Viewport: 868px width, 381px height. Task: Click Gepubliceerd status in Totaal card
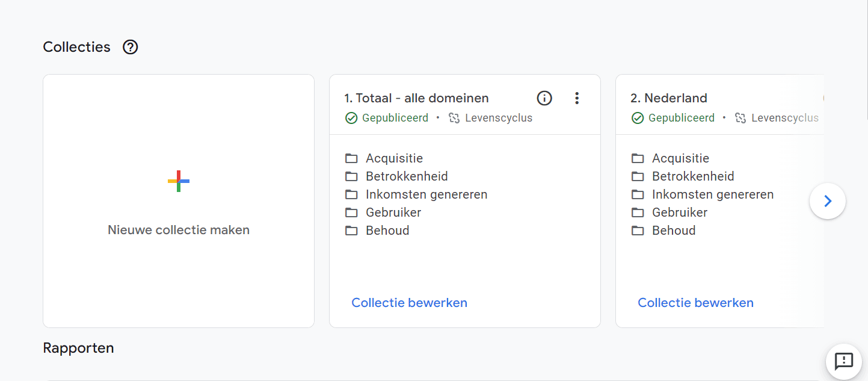point(395,118)
